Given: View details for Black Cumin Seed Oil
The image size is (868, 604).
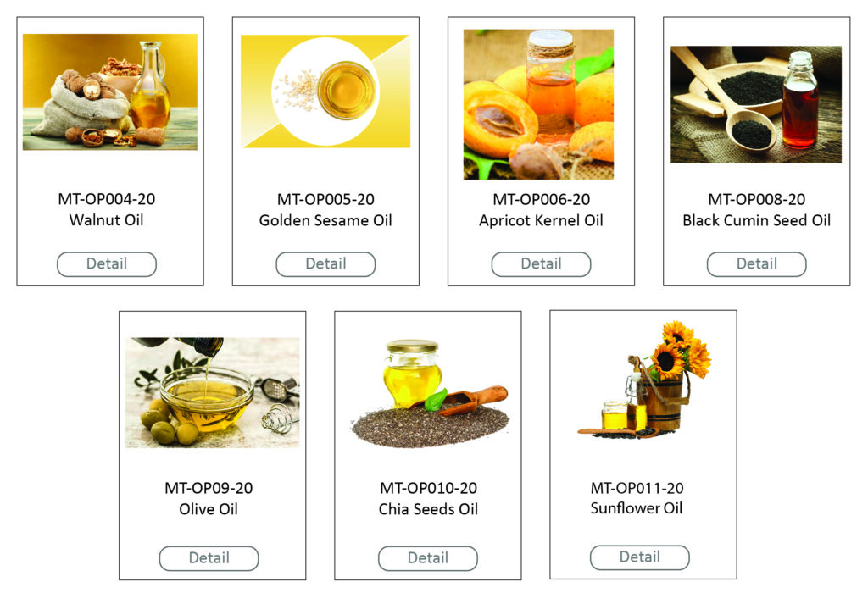Looking at the screenshot, I should click(x=756, y=263).
